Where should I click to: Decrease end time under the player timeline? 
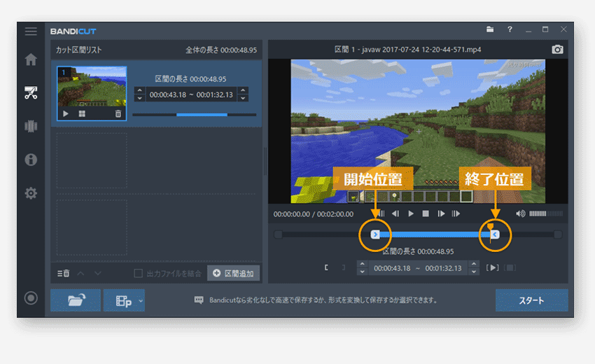tap(474, 272)
